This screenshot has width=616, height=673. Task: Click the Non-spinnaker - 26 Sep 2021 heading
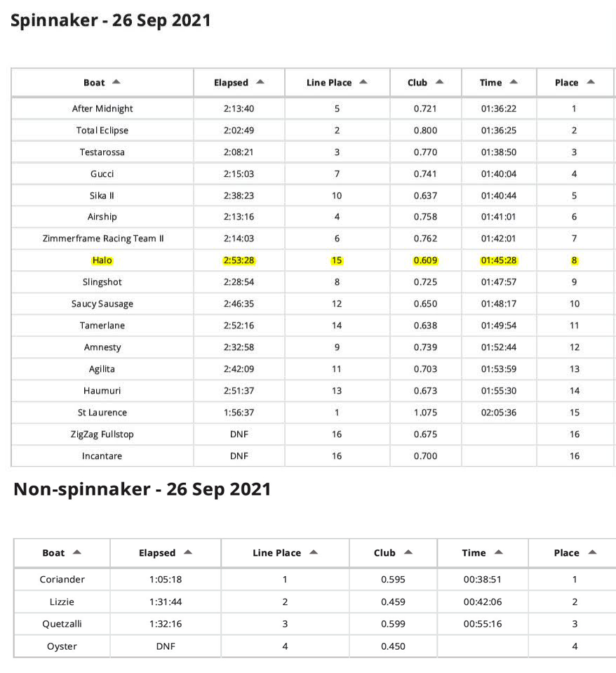(142, 489)
